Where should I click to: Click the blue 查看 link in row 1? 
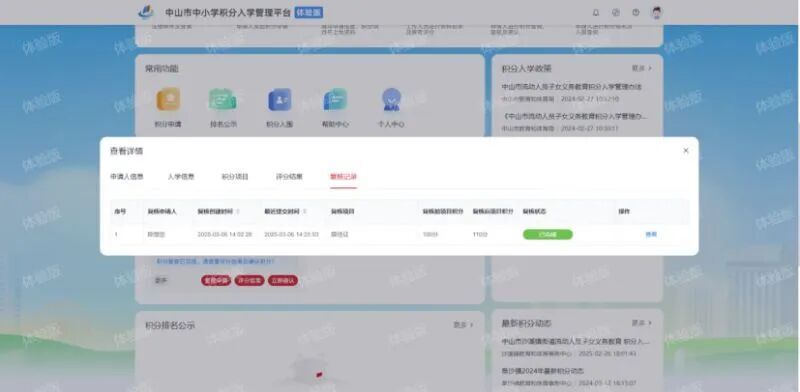[x=651, y=235]
